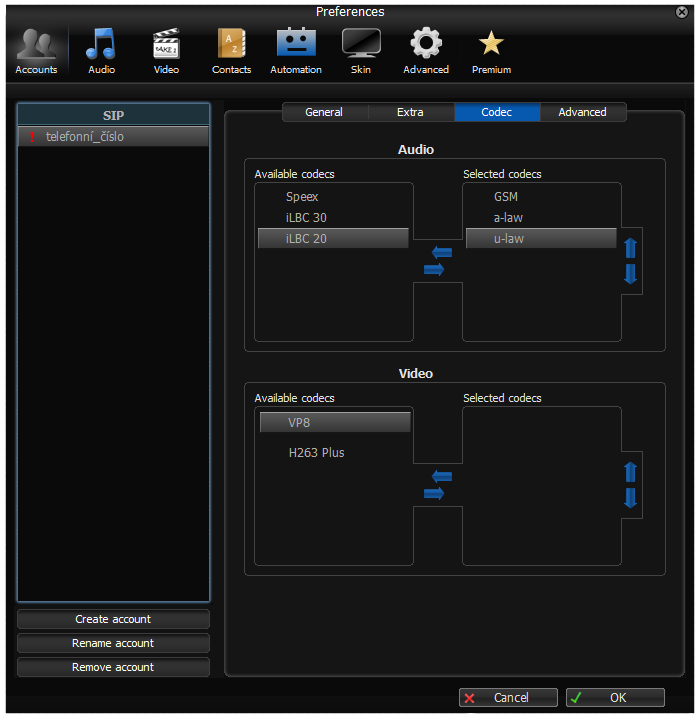Open the Video preferences section
Screen dimensions: 700x720
(x=166, y=52)
